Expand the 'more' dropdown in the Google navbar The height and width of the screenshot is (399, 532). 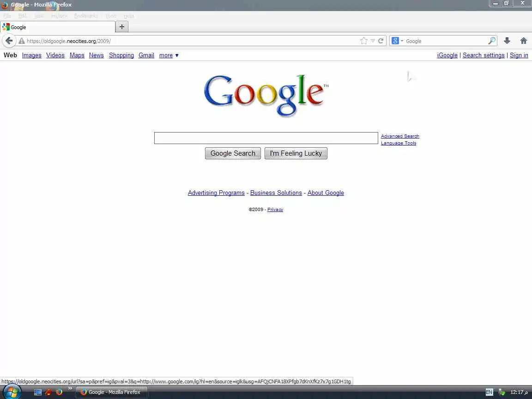[x=169, y=55]
